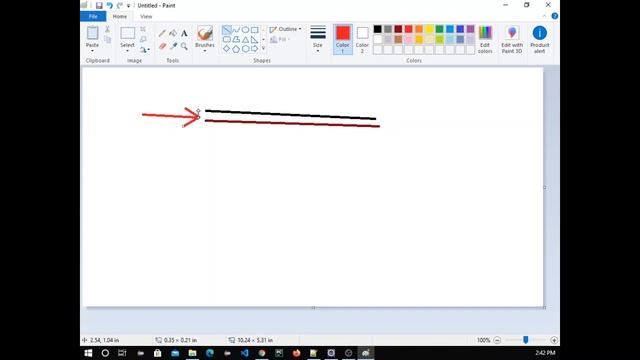This screenshot has height=360, width=640.
Task: Select the Eraser tool
Action: [x=162, y=46]
